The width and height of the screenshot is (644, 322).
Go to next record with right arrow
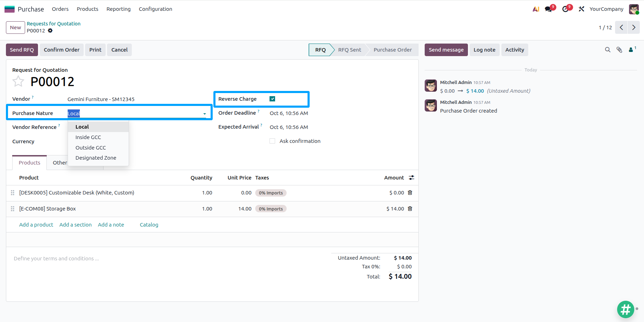pos(634,28)
